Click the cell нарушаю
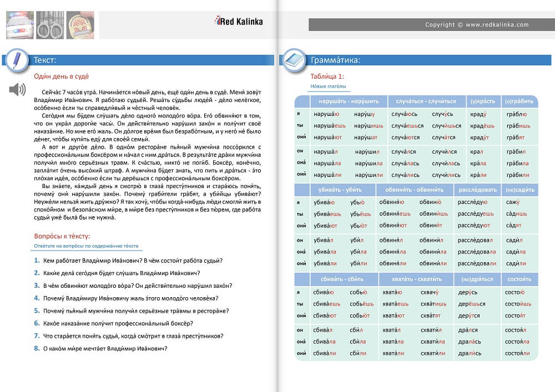 [326, 114]
